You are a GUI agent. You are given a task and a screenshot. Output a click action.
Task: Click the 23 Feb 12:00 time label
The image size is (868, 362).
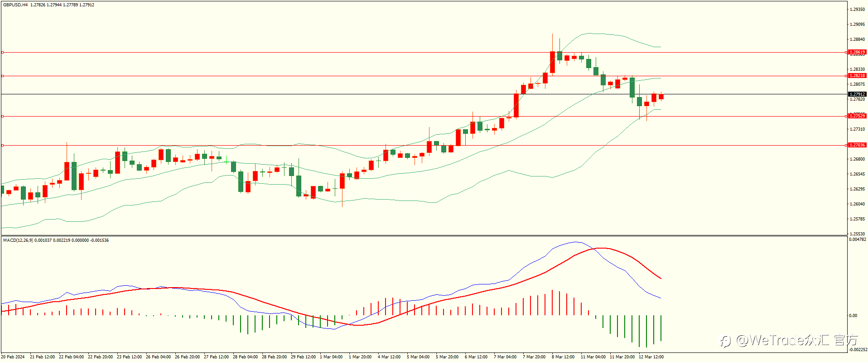pos(129,357)
